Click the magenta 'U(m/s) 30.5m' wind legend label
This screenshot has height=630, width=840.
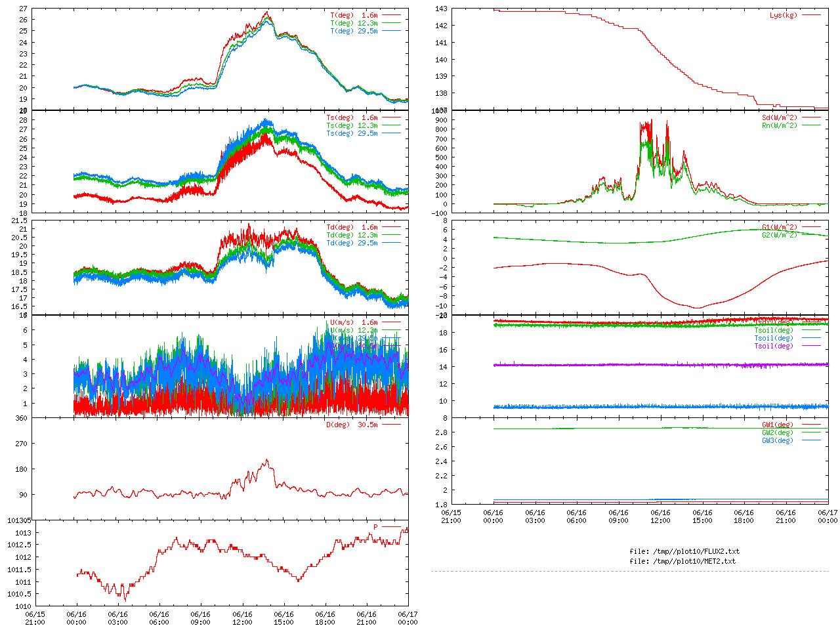354,346
